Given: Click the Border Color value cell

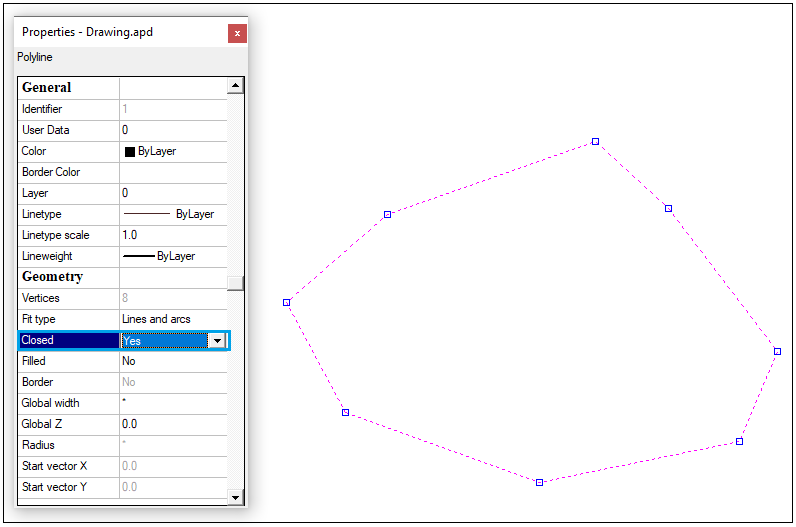Looking at the screenshot, I should tap(172, 172).
